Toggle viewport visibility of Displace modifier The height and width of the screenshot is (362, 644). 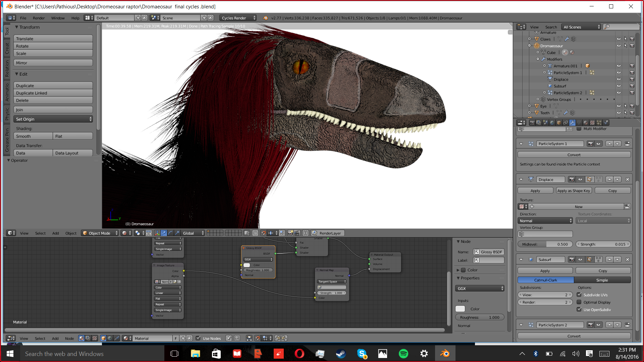580,180
